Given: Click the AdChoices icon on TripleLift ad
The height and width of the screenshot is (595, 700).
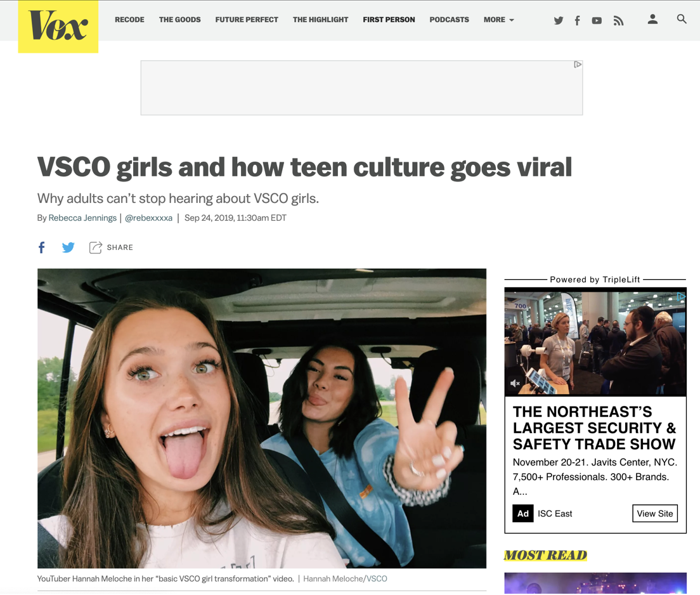Looking at the screenshot, I should [681, 296].
